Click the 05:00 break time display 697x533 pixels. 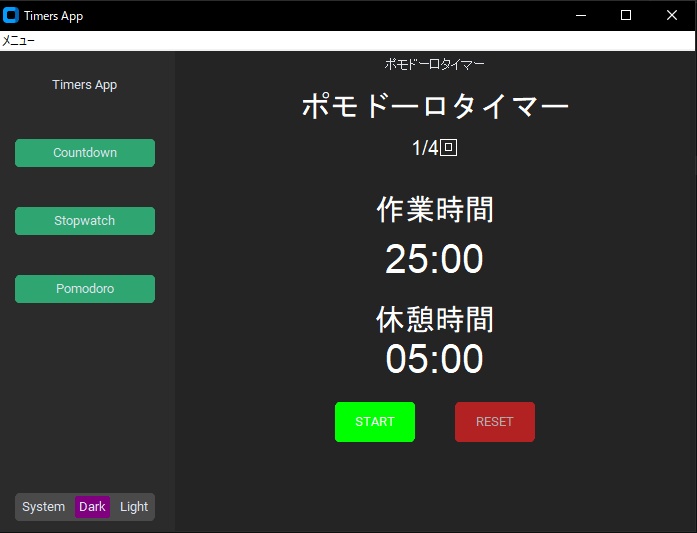[x=434, y=359]
